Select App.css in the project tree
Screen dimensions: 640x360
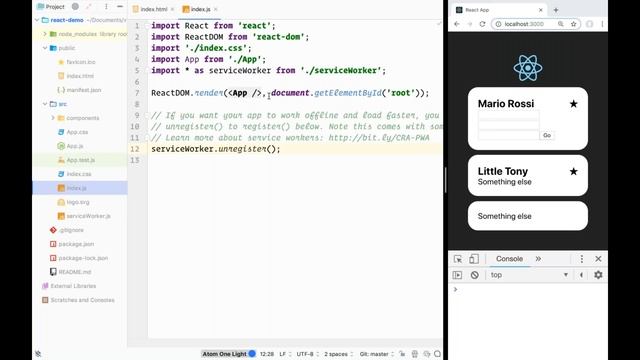[73, 132]
